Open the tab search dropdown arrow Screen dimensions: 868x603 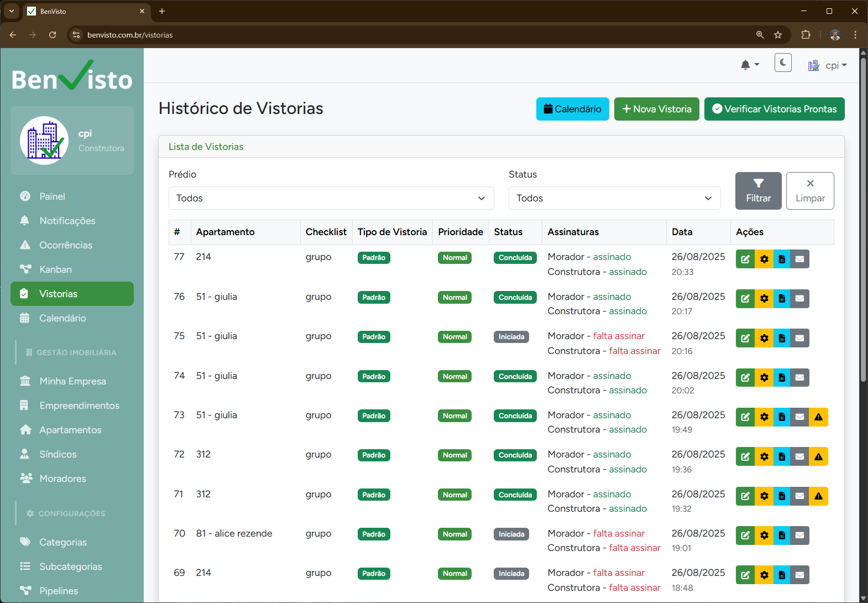pyautogui.click(x=11, y=11)
